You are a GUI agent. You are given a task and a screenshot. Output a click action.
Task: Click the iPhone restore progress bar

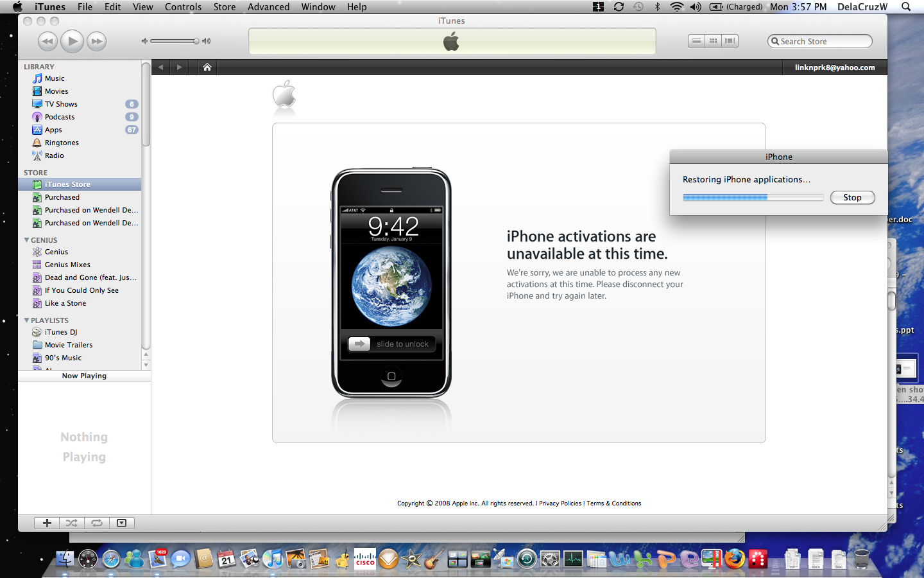pos(753,198)
